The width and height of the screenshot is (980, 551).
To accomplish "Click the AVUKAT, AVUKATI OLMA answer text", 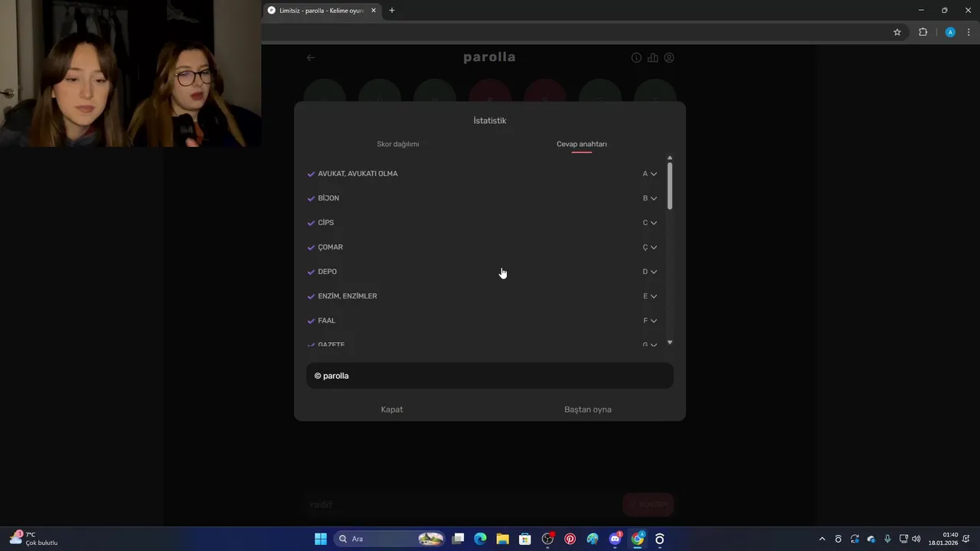I will (358, 174).
